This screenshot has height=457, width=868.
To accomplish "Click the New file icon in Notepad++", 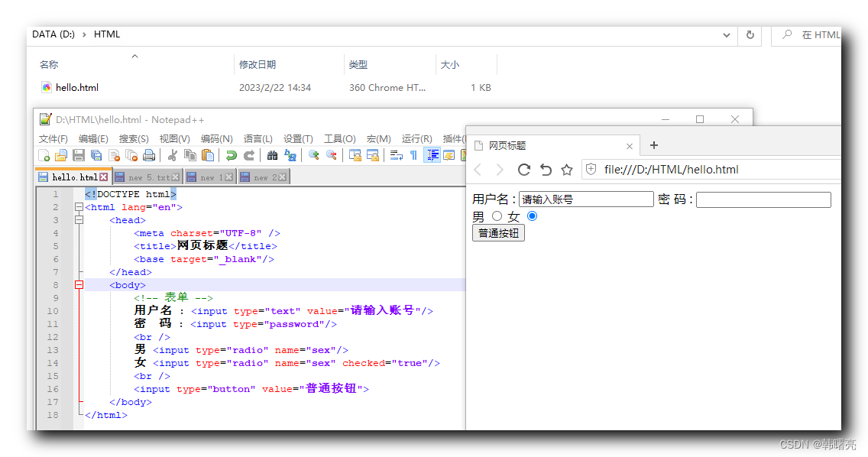I will 44,156.
